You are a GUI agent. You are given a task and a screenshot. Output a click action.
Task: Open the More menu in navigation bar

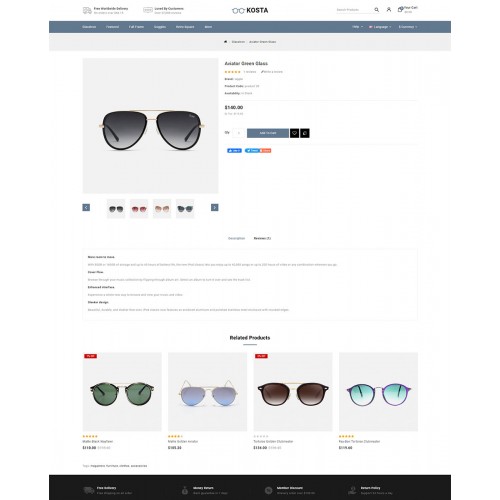pyautogui.click(x=208, y=27)
